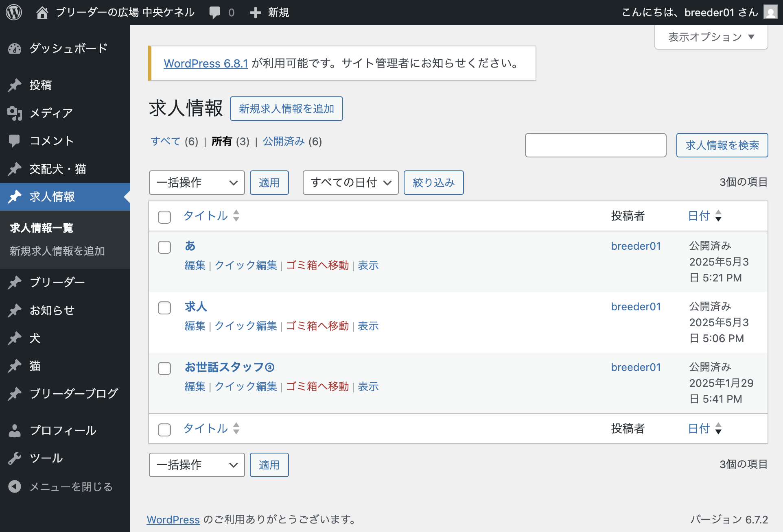Check the select-all checkbox in table header
This screenshot has height=532, width=783.
coord(164,217)
